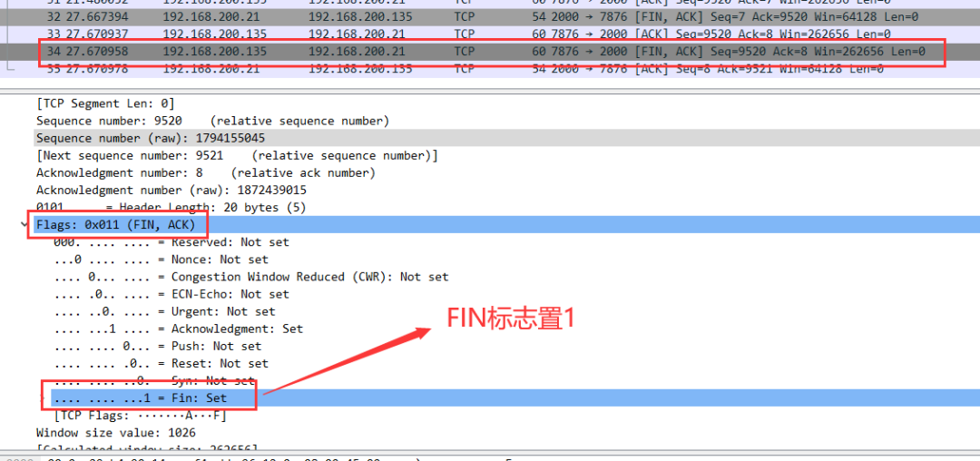Select the Header Length: 20 bytes line
This screenshot has width=980, height=461.
click(x=171, y=207)
